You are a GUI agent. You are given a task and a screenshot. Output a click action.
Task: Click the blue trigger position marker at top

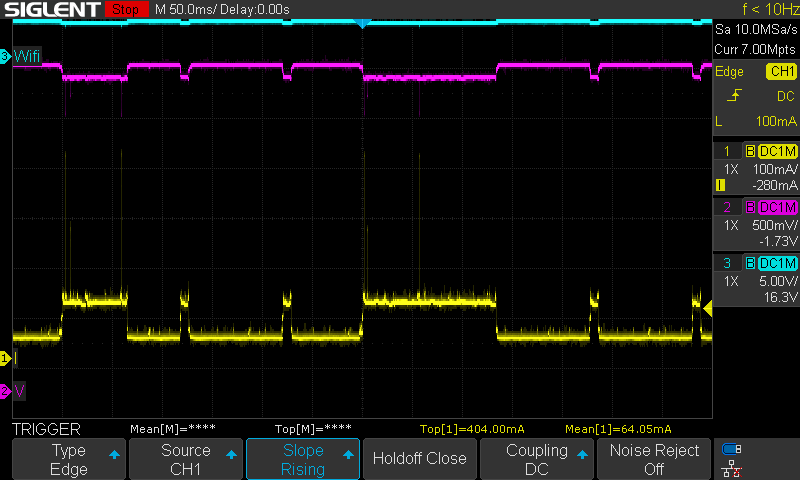tap(362, 23)
